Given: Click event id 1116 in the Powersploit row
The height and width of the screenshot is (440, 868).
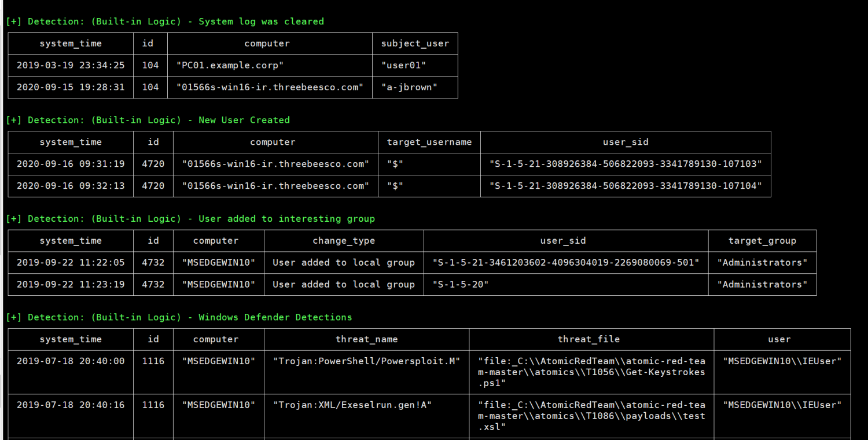Looking at the screenshot, I should 153,361.
